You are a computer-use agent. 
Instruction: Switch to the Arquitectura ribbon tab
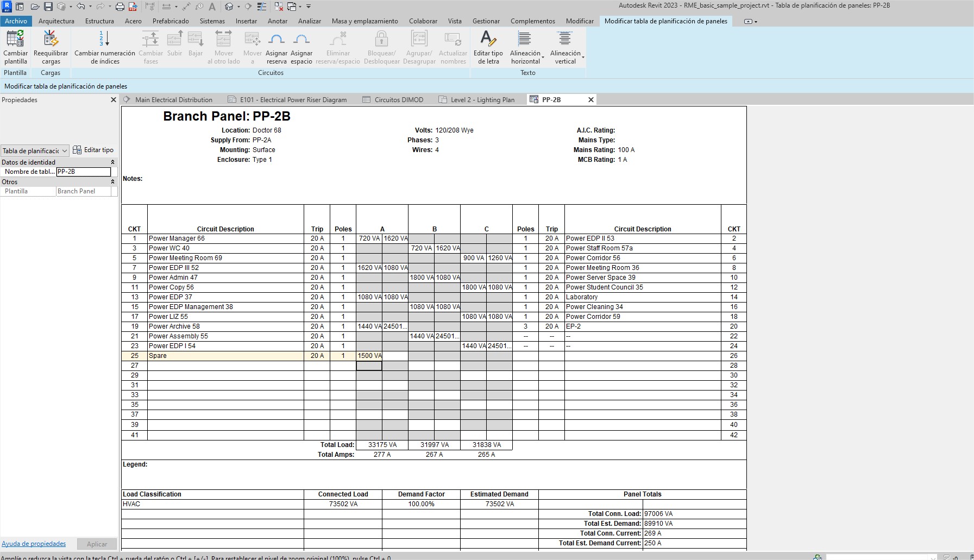pos(56,21)
